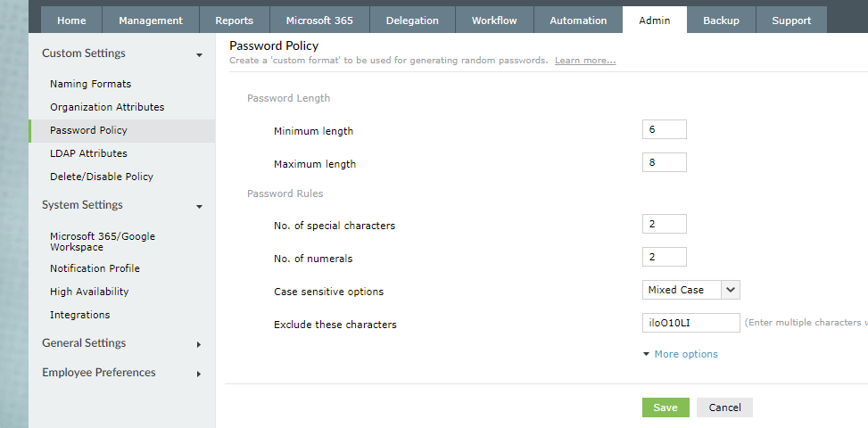Viewport: 868px width, 428px height.
Task: Open the Case sensitive options dropdown
Action: (731, 290)
